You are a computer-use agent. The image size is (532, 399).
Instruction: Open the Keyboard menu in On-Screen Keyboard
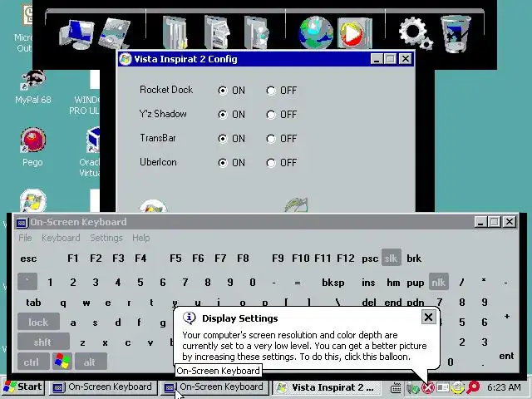pos(61,238)
